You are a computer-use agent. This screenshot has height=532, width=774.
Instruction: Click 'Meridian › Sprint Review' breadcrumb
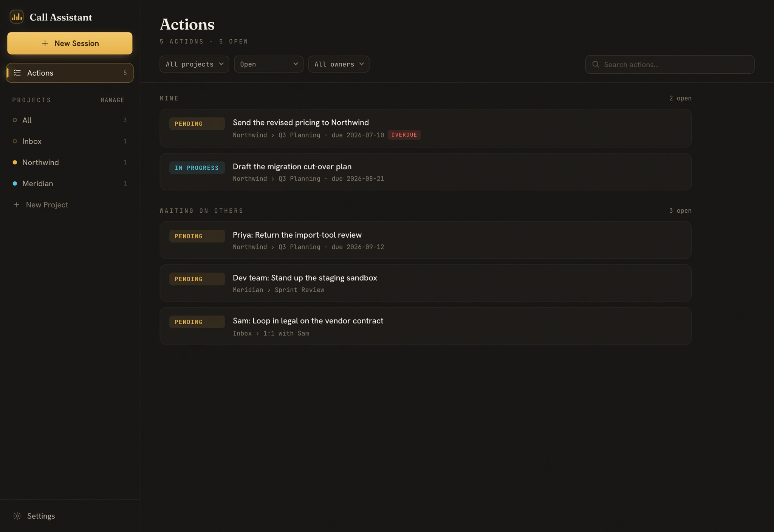(279, 290)
